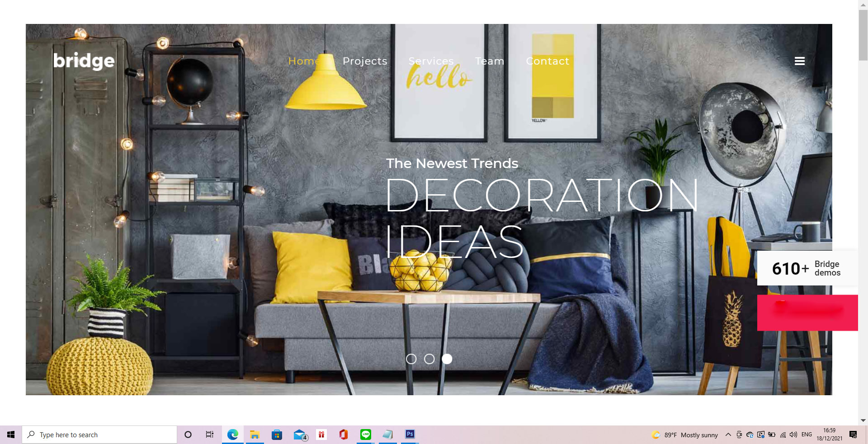868x444 pixels.
Task: Focus the taskbar search box
Action: coord(99,435)
